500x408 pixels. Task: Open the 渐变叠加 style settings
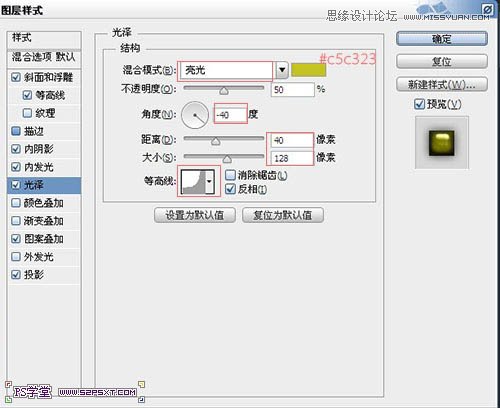(x=43, y=221)
